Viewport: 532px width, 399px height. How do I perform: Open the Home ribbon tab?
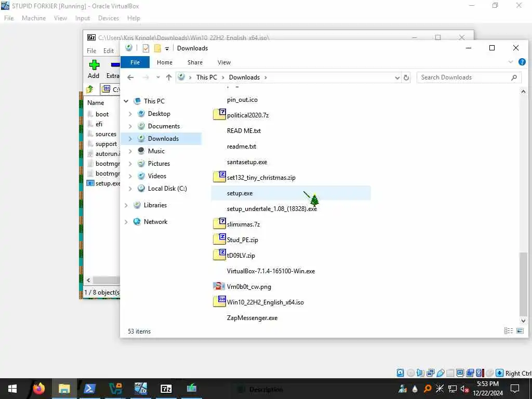(165, 62)
